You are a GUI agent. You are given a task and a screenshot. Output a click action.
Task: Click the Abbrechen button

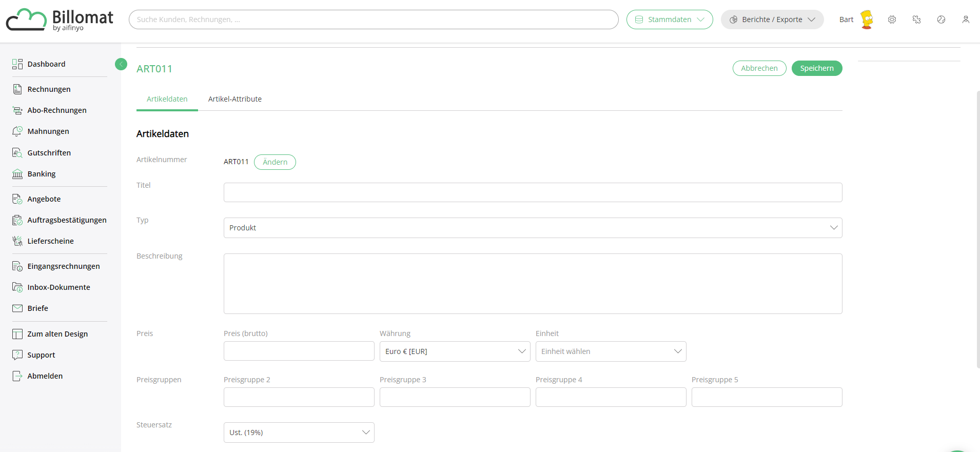tap(759, 68)
